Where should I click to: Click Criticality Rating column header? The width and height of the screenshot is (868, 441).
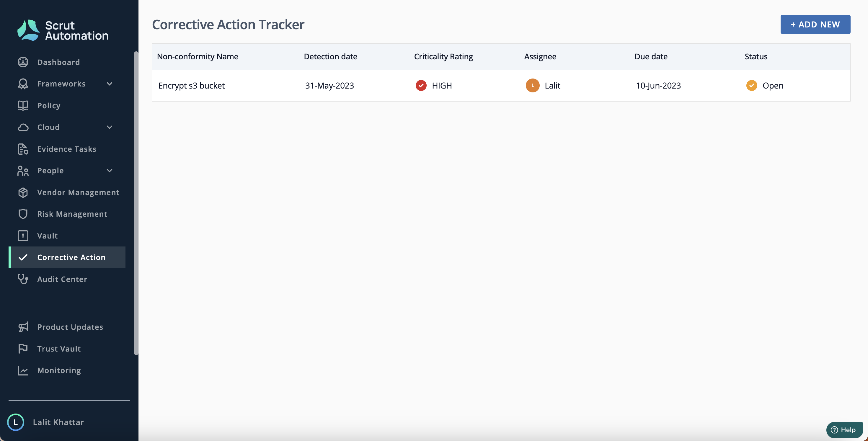(x=443, y=57)
